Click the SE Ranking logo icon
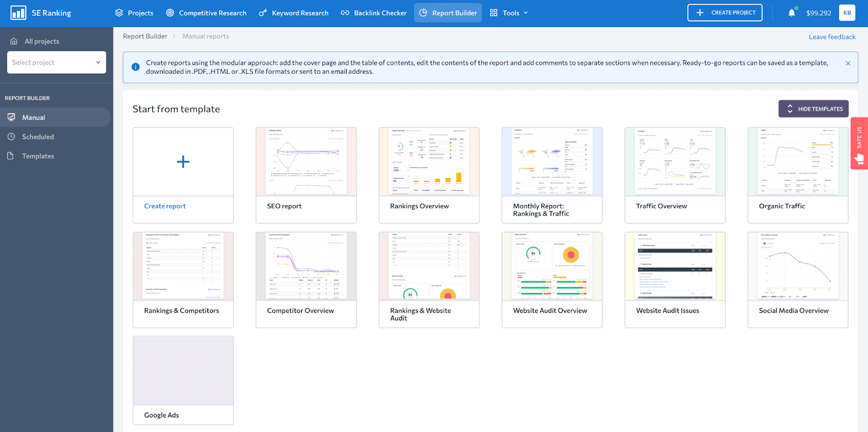 [18, 12]
